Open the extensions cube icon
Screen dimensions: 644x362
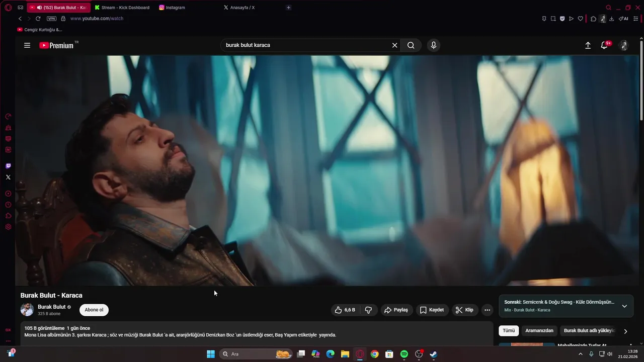click(x=593, y=19)
